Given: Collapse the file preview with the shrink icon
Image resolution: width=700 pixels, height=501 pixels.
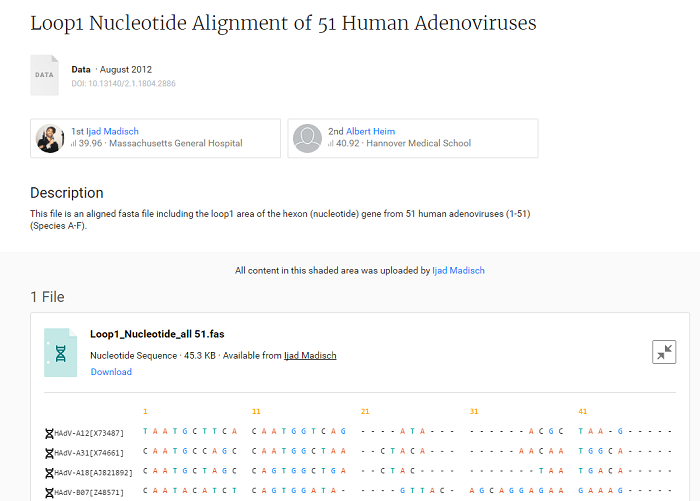Looking at the screenshot, I should pyautogui.click(x=664, y=352).
